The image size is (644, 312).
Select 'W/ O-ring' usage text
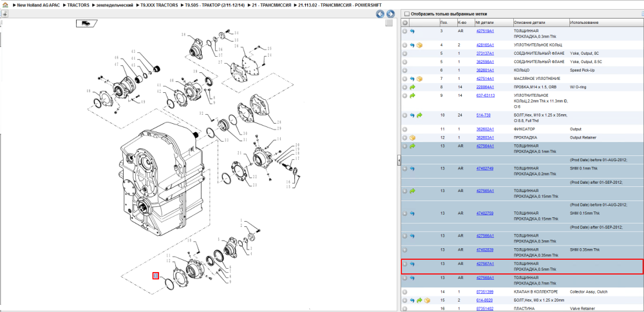coord(578,87)
